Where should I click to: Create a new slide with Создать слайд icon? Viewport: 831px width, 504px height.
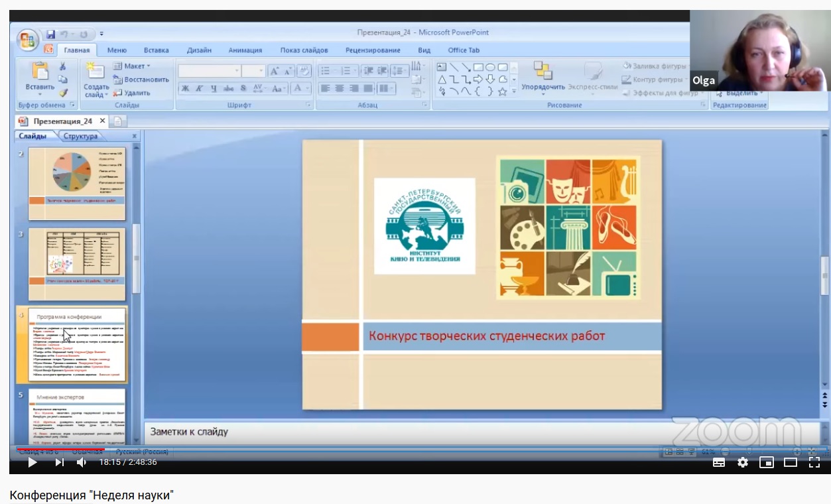click(96, 71)
